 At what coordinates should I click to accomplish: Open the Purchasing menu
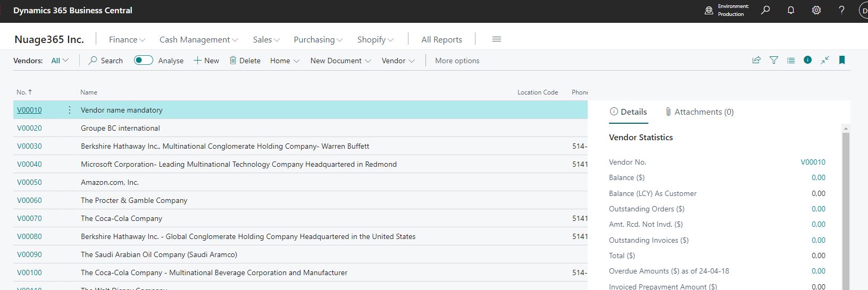tap(318, 40)
